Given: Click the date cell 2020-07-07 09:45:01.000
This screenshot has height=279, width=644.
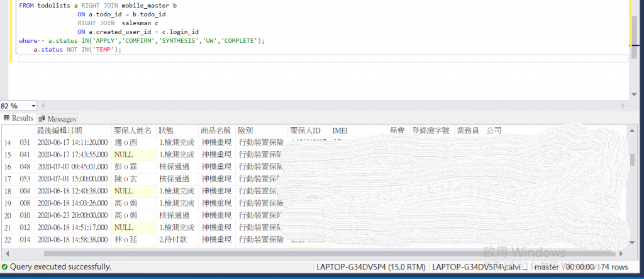Looking at the screenshot, I should pos(73,167).
